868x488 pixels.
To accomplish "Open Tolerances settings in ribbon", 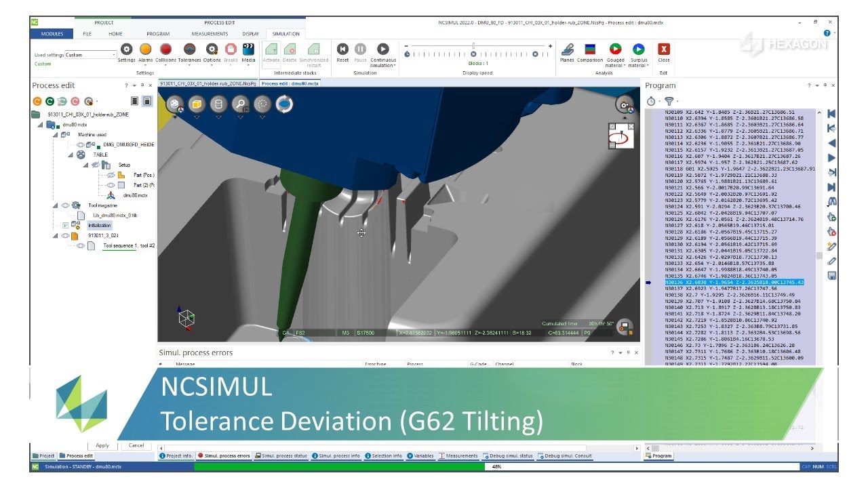I will coord(189,49).
